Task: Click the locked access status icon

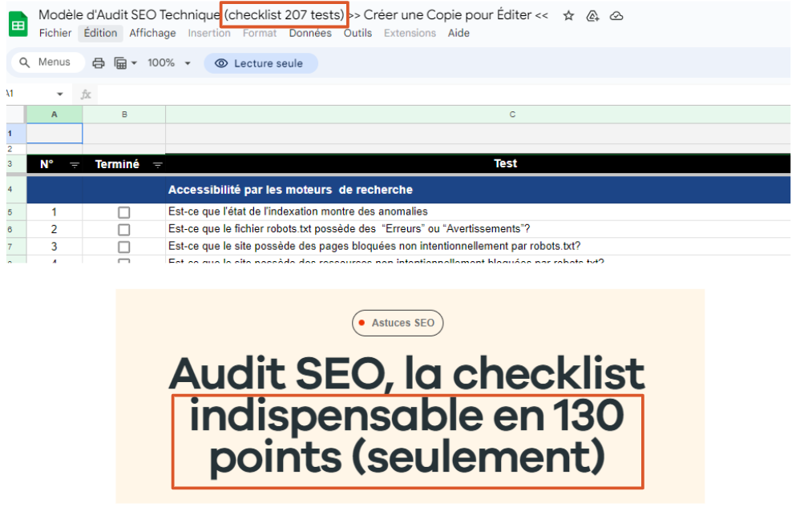Action: 592,15
